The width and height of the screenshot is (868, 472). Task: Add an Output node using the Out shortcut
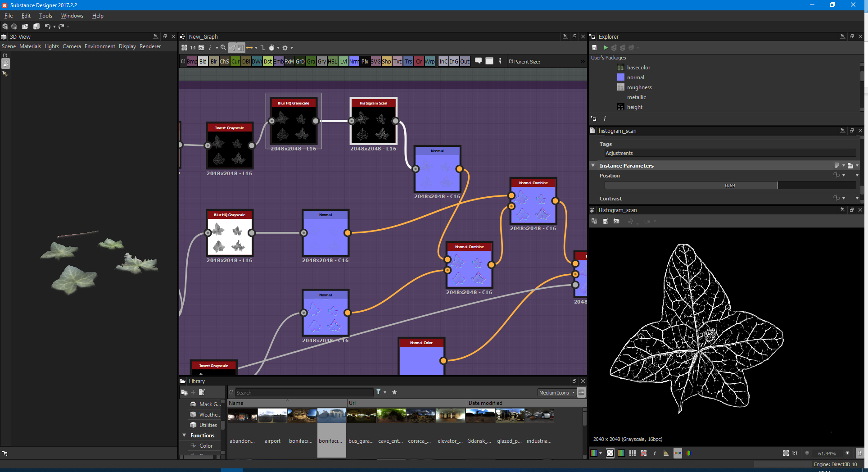(465, 62)
